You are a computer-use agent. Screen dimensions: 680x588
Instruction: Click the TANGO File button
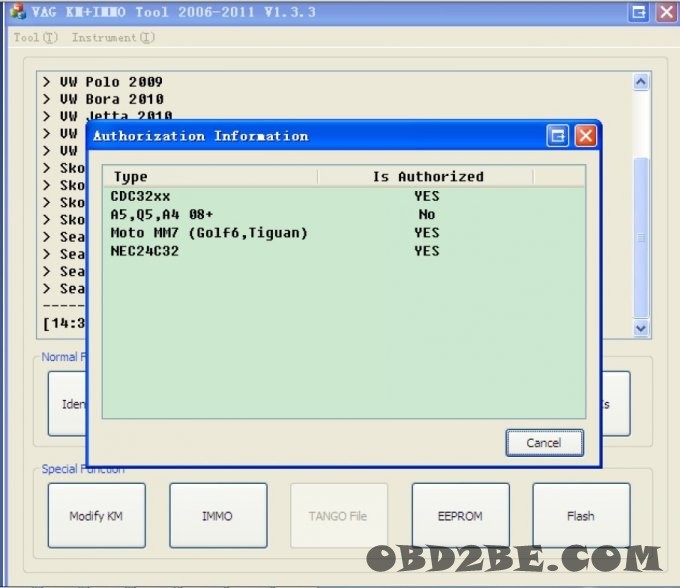tap(339, 516)
